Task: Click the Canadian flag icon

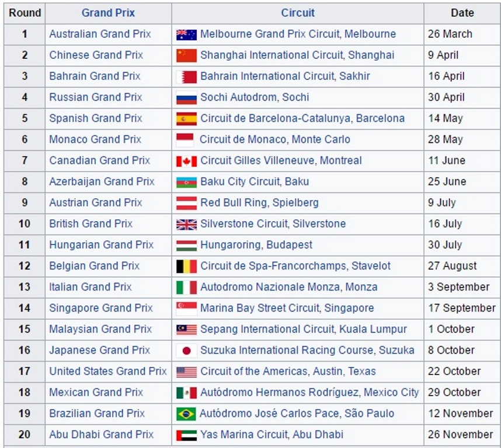Action: 186,161
